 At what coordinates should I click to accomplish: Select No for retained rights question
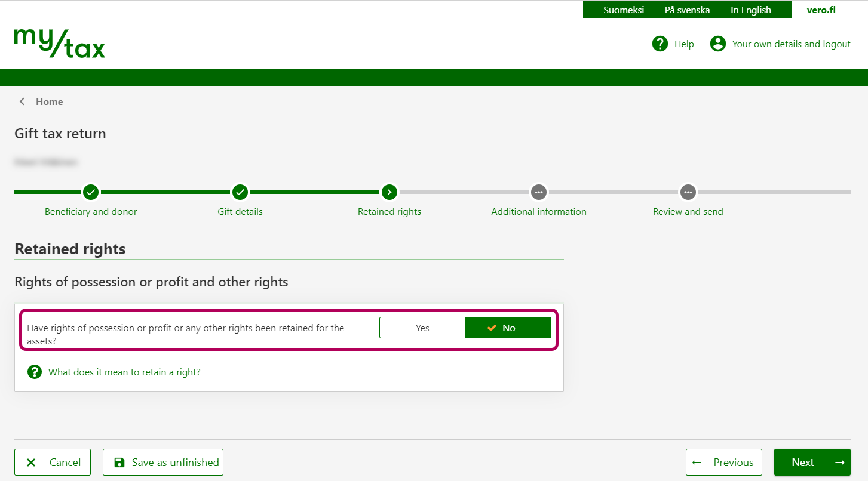click(508, 328)
